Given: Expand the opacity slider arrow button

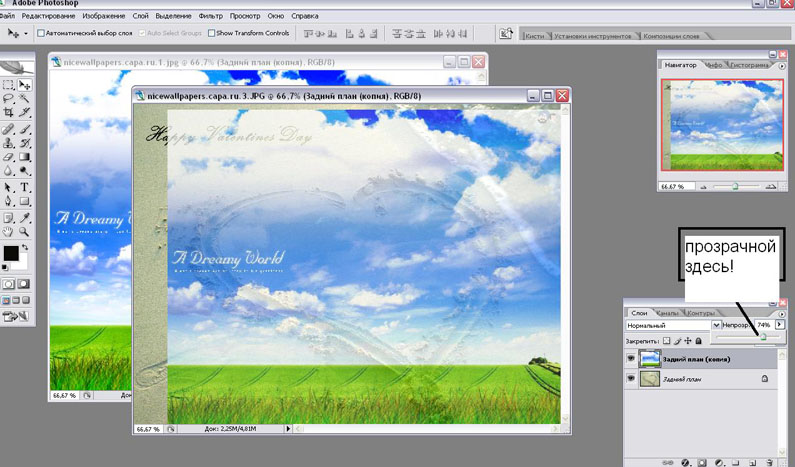Looking at the screenshot, I should click(780, 325).
